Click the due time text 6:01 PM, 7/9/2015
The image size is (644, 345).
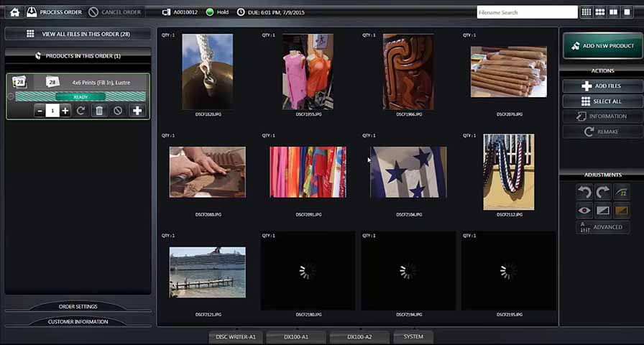(285, 12)
